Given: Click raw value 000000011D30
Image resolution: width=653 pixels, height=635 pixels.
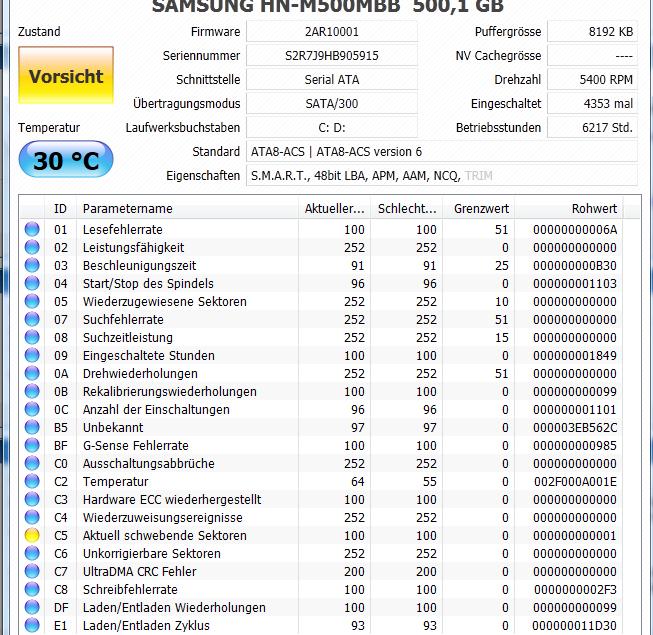Looking at the screenshot, I should point(575,625).
